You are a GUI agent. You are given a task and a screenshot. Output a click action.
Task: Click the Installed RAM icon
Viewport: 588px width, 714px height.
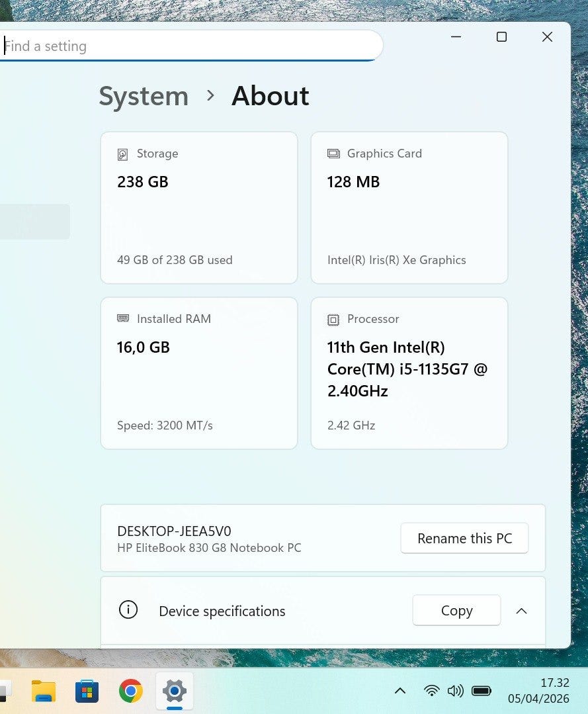click(x=123, y=319)
